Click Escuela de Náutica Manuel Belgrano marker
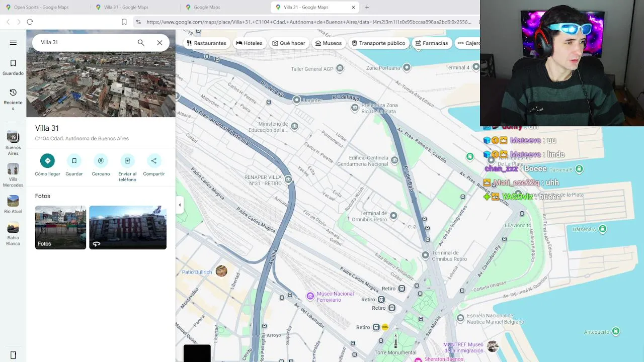 point(460,318)
